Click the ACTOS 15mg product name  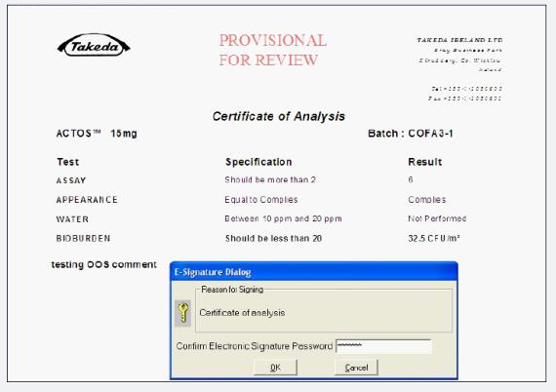coord(97,134)
